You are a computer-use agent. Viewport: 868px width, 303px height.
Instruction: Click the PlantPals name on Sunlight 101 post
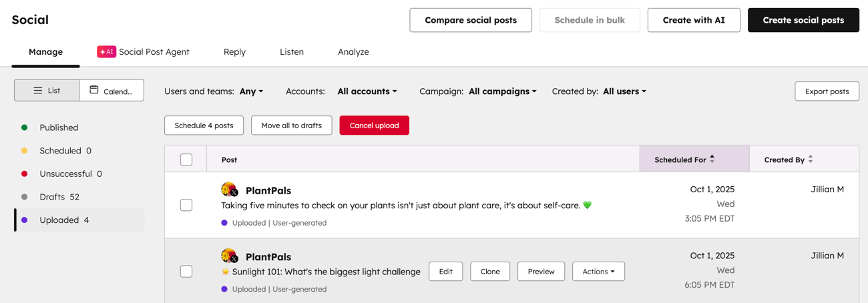point(268,257)
